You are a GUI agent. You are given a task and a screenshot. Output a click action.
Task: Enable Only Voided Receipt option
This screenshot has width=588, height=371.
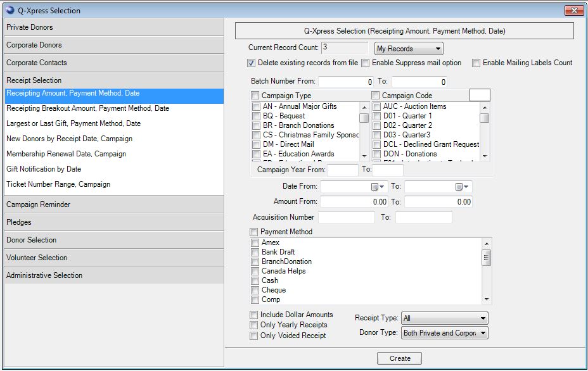[x=254, y=336]
